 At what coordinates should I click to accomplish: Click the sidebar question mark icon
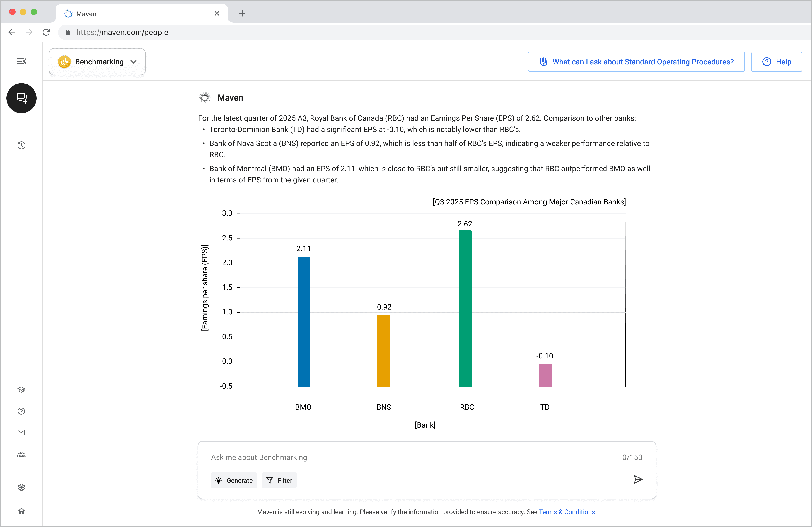pos(21,411)
